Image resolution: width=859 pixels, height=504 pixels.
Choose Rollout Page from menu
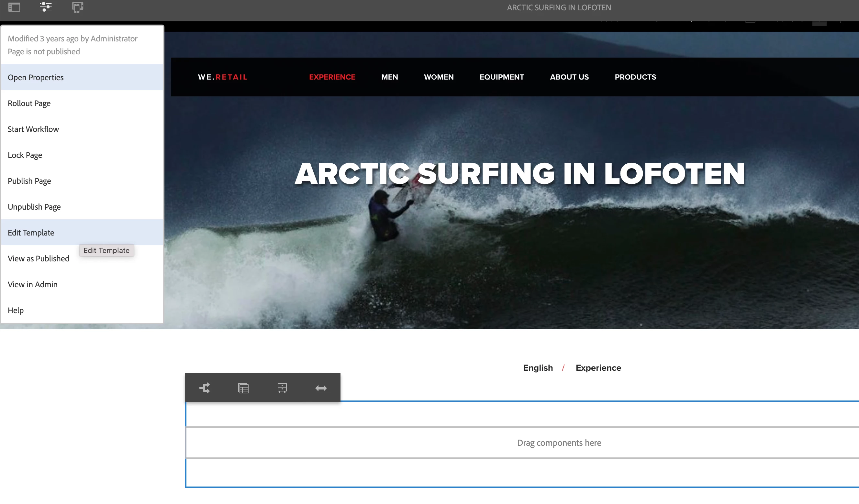[x=29, y=103]
